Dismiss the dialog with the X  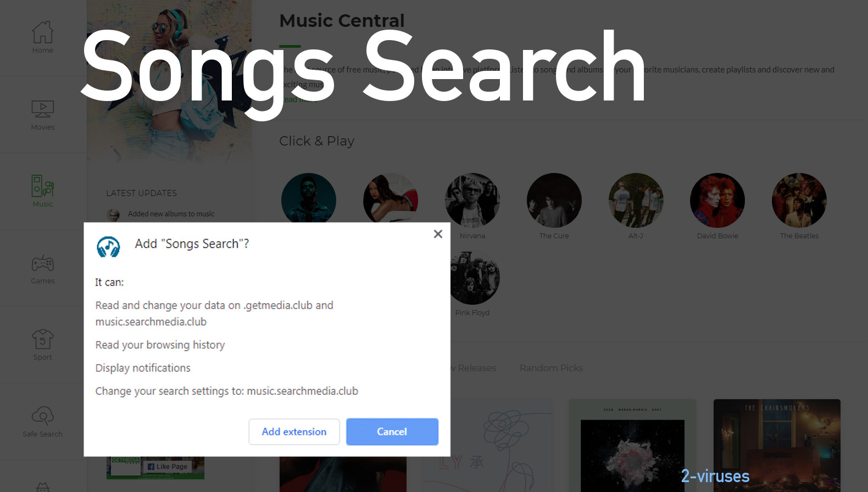pos(437,233)
